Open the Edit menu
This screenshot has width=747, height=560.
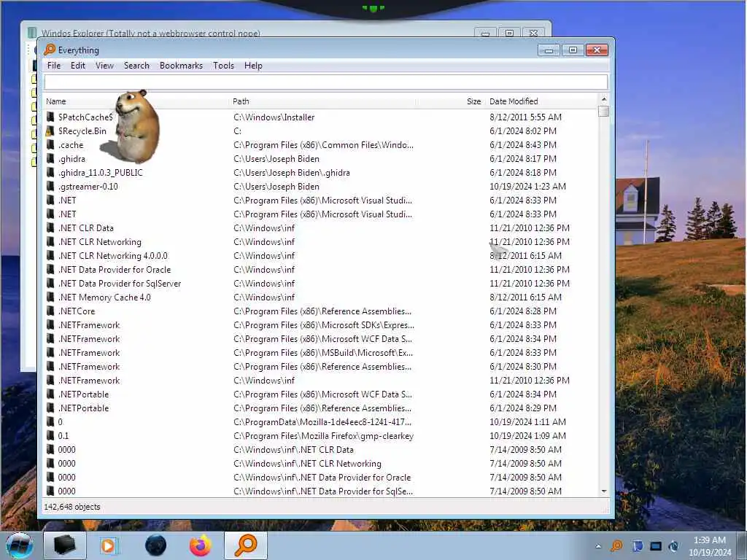point(77,66)
